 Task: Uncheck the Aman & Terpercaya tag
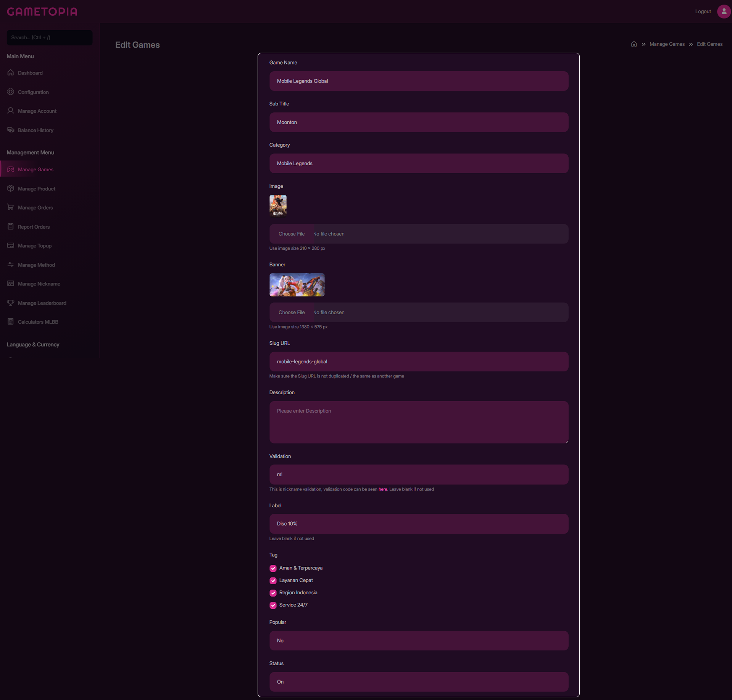pyautogui.click(x=273, y=568)
